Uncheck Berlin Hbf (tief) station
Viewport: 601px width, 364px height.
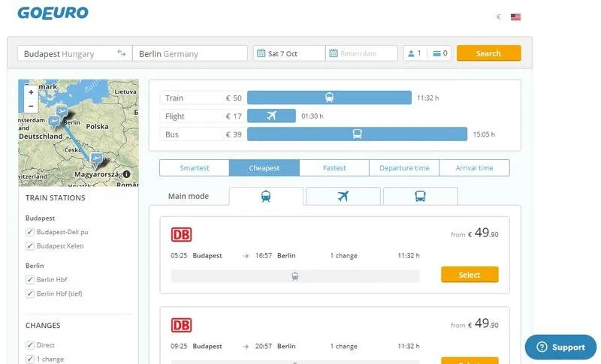click(30, 293)
